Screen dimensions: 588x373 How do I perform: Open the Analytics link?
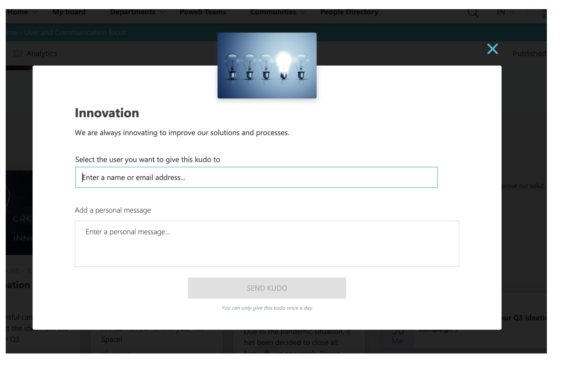(42, 53)
